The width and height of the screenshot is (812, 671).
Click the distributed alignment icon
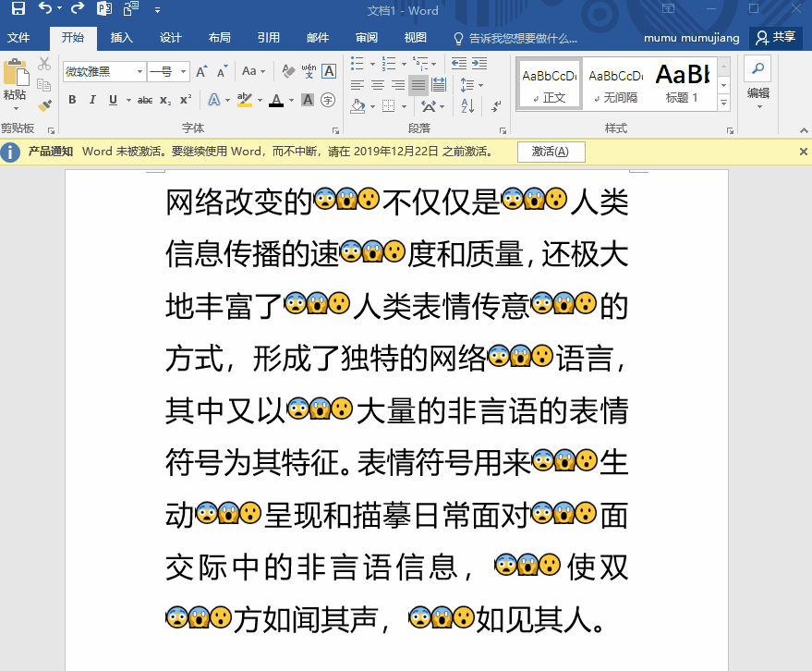439,84
